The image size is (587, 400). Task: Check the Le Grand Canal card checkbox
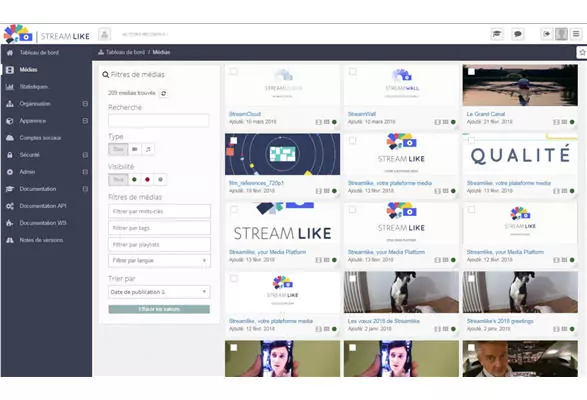(471, 71)
